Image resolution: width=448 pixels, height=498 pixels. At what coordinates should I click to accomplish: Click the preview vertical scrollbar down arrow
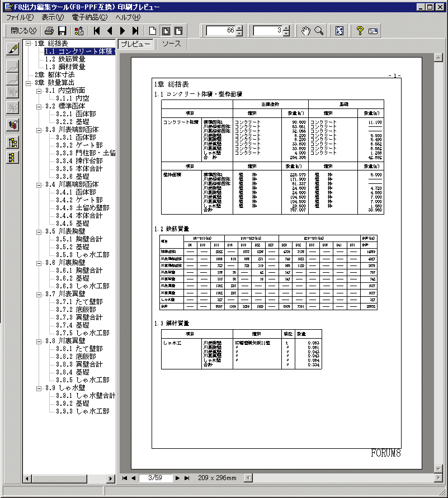coord(438,469)
